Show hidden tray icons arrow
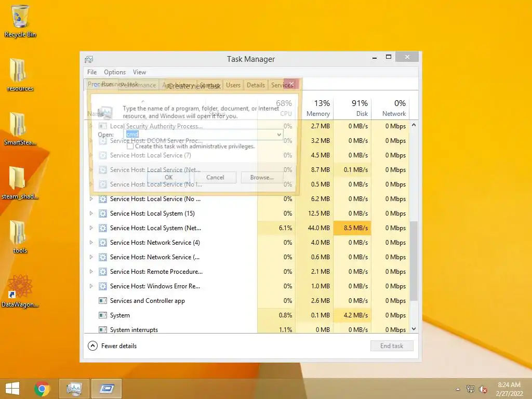 (458, 389)
